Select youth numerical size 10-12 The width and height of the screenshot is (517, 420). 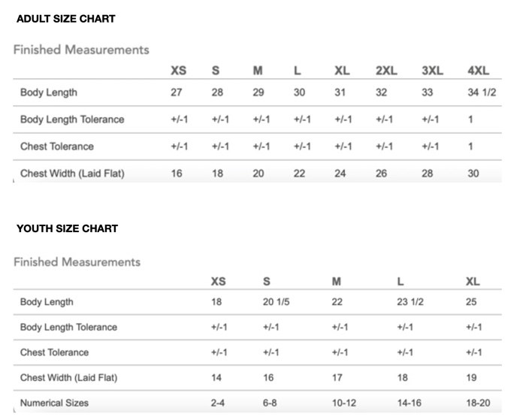point(344,403)
